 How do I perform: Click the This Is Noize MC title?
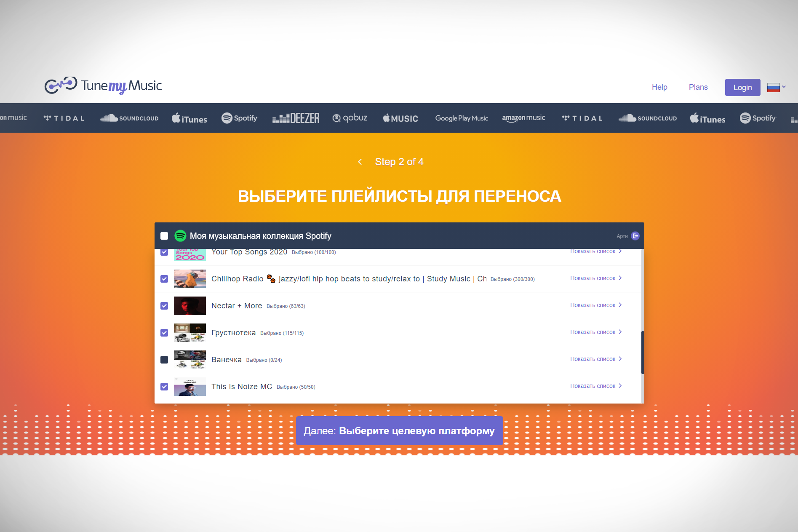(x=242, y=387)
